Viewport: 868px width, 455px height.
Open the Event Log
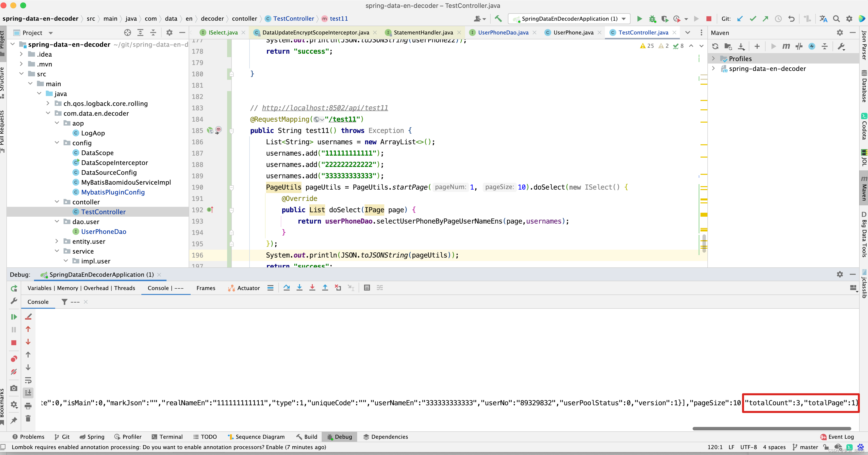point(837,437)
